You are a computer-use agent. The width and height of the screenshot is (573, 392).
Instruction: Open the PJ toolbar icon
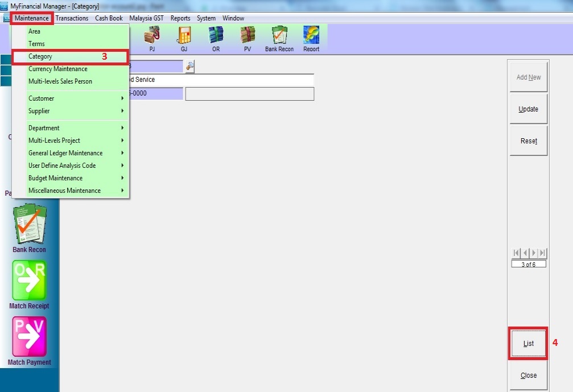151,38
